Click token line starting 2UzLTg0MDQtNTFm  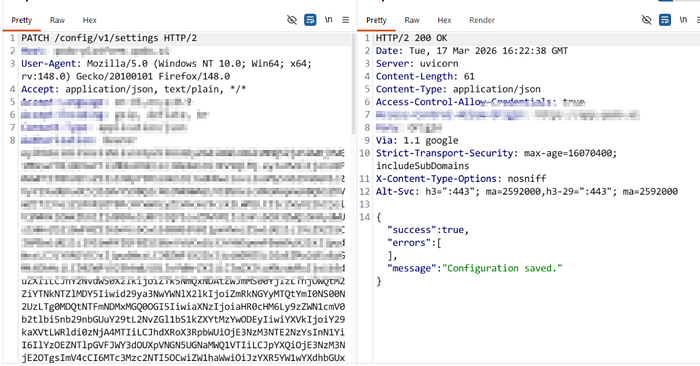pyautogui.click(x=183, y=307)
